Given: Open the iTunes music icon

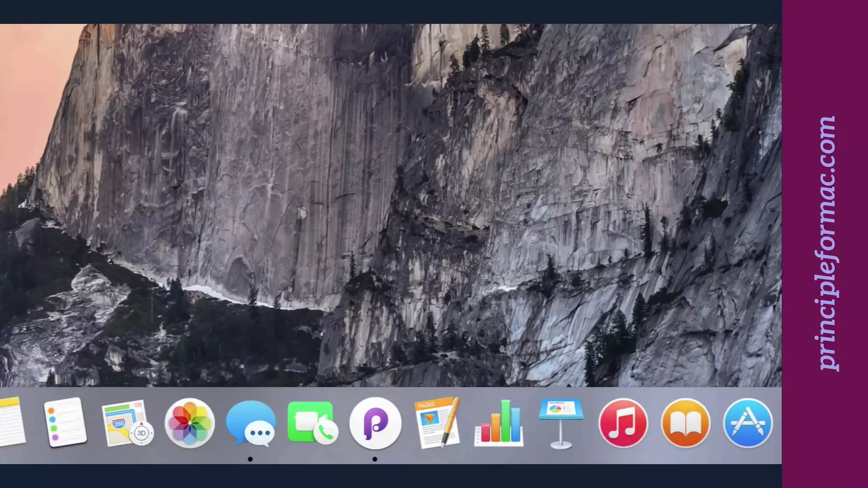Looking at the screenshot, I should point(623,423).
